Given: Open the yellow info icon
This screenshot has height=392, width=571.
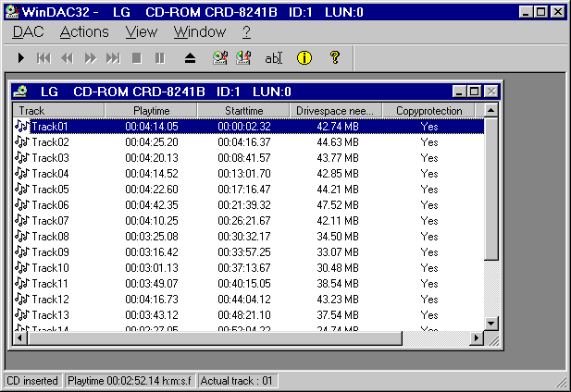Looking at the screenshot, I should 304,57.
